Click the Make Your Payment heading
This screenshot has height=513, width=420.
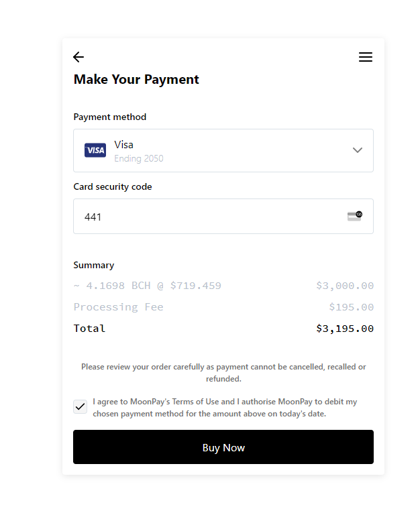pos(136,80)
